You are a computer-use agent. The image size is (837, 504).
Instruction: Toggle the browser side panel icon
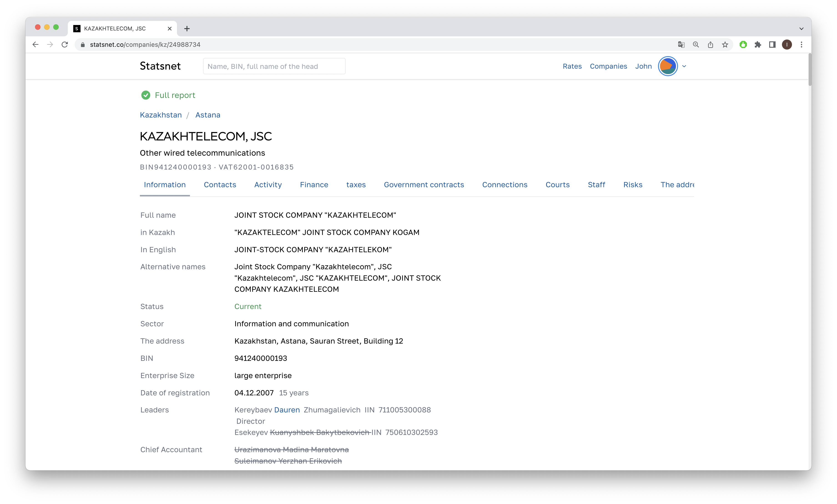[772, 45]
